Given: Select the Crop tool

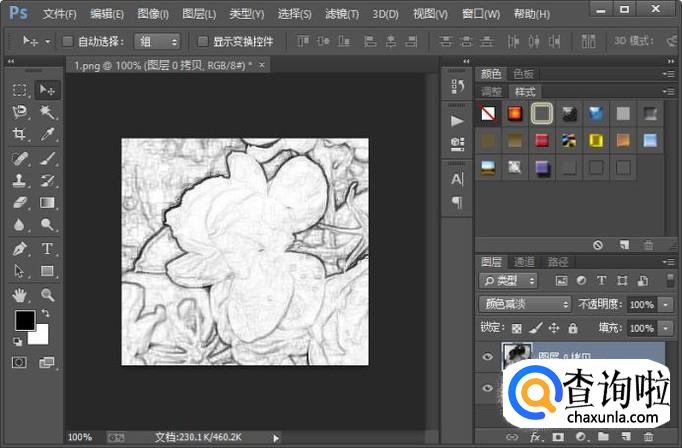Looking at the screenshot, I should pyautogui.click(x=19, y=134).
